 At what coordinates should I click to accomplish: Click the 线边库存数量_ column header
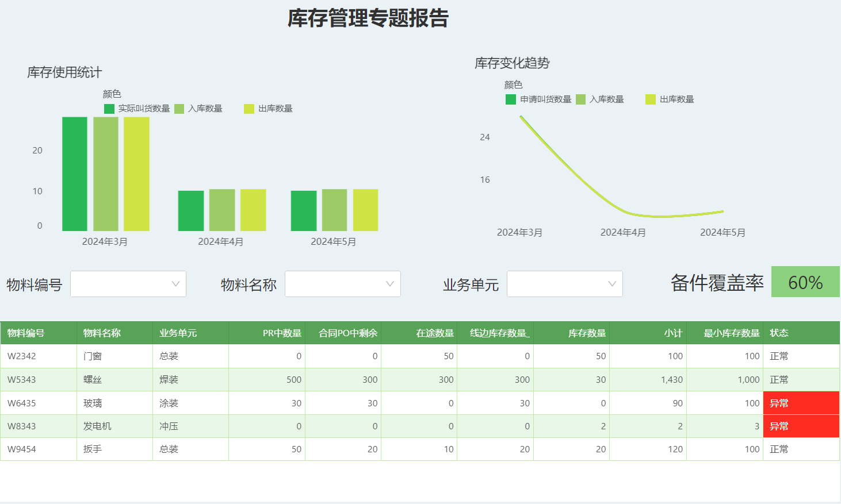495,333
